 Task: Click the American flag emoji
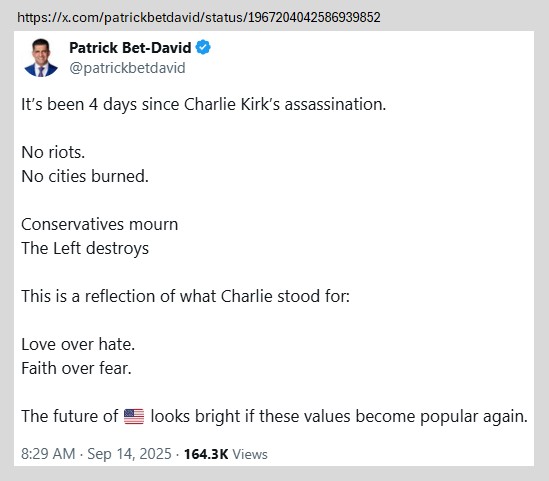(134, 416)
